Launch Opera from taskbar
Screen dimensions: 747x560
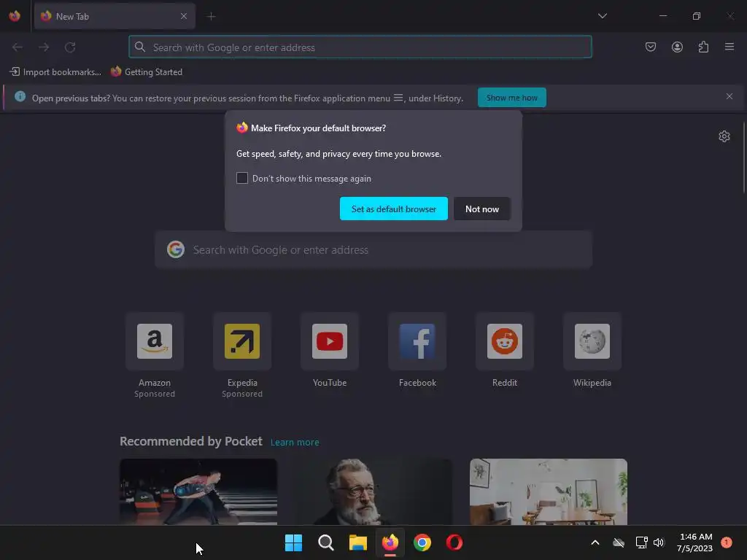point(454,542)
